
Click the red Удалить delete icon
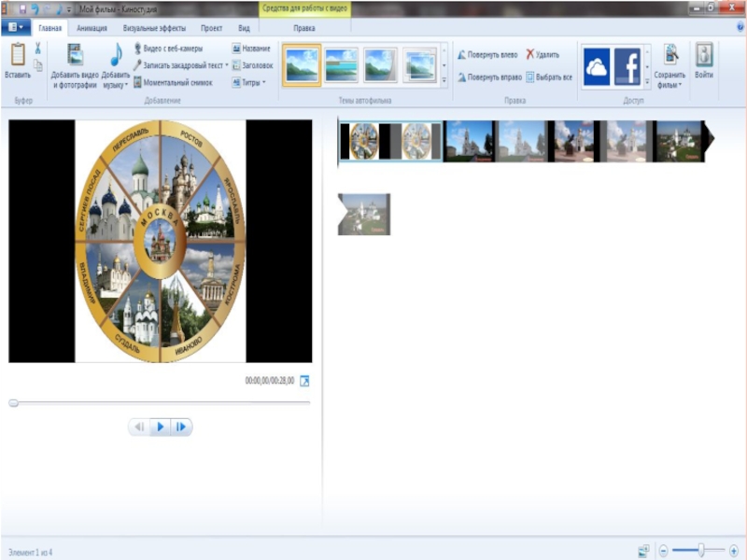click(x=531, y=55)
